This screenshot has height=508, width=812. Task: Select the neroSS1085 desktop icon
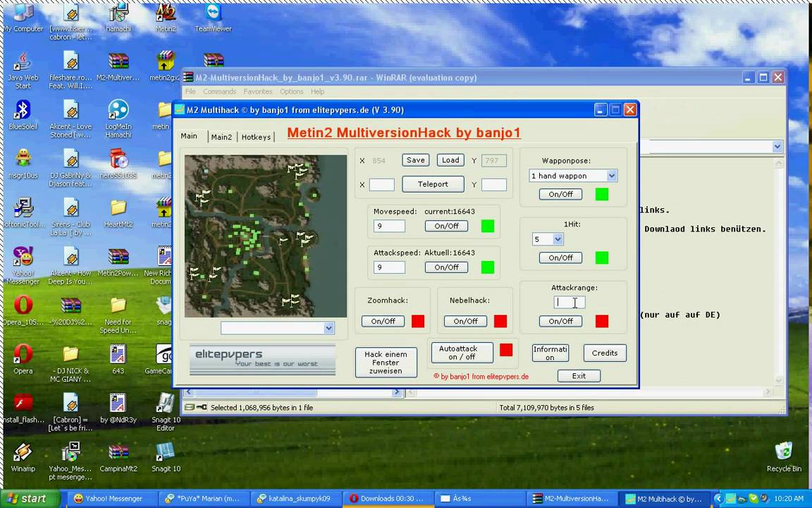(118, 164)
